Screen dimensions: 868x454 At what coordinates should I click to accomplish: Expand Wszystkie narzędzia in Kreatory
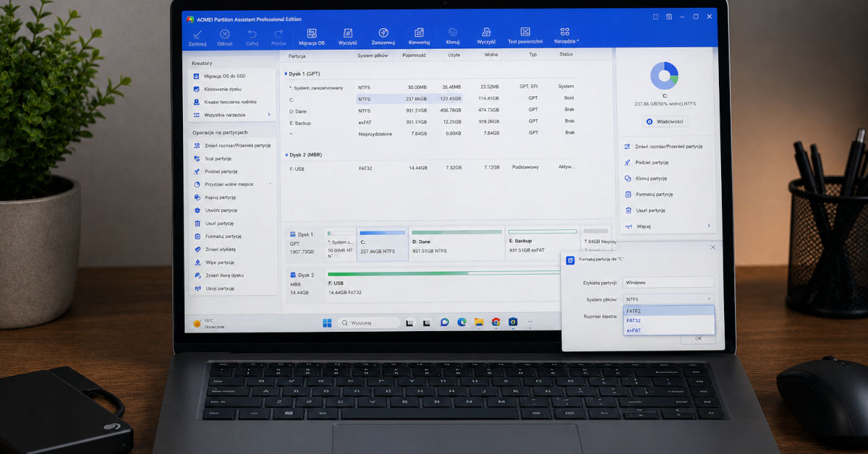231,115
